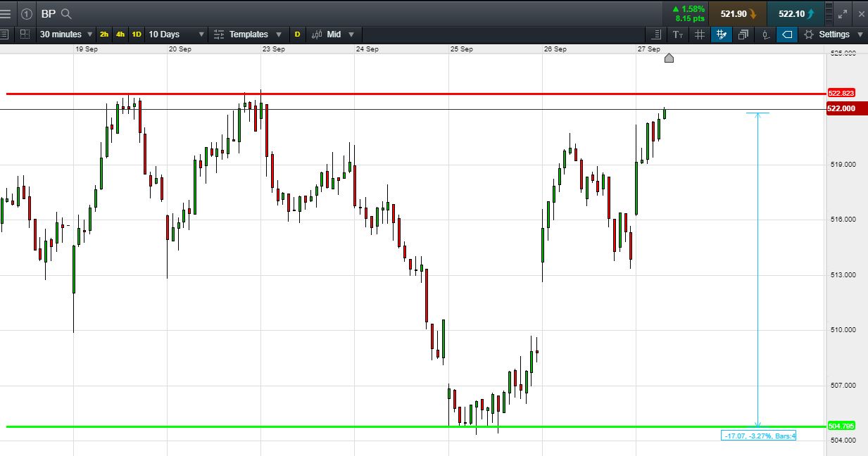Click the dotted layout selection icon
Image resolution: width=868 pixels, height=456 pixels.
tap(25, 34)
